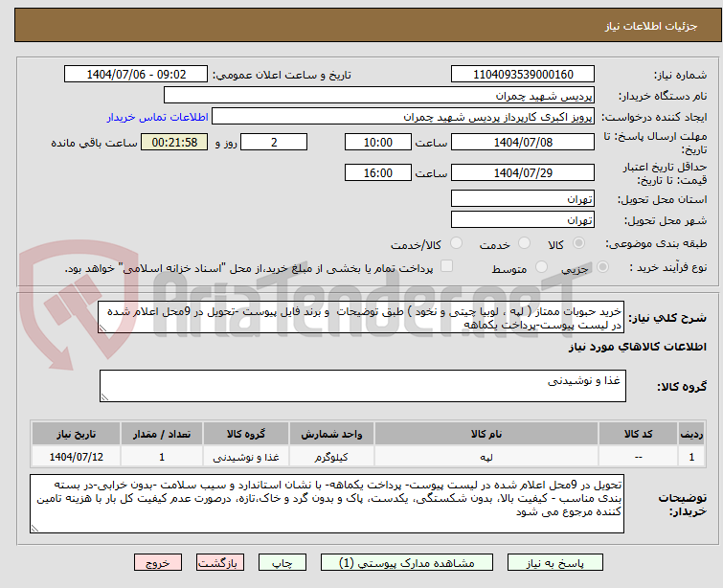This screenshot has width=723, height=588.
Task: Click the جزئیات اطلاعات نیاز page title
Action: tap(651, 26)
